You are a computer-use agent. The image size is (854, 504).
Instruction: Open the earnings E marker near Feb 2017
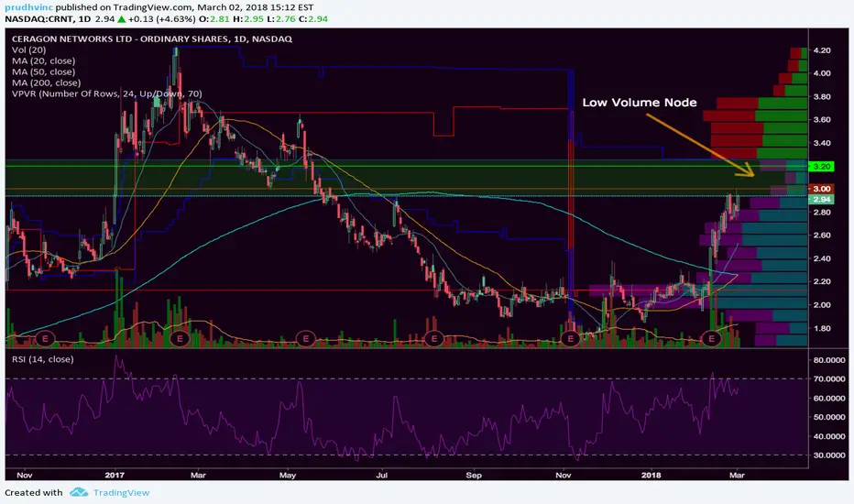point(180,339)
